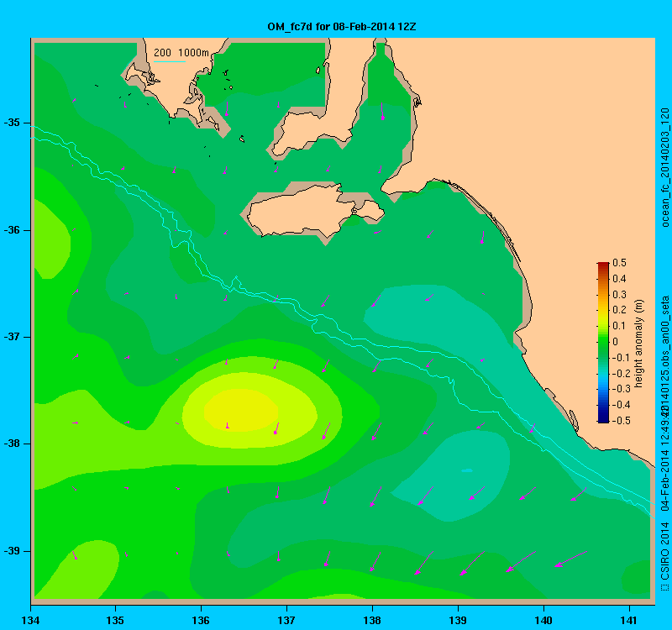The height and width of the screenshot is (630, 672).
Task: Select the 139 longitude axis label
Action: 458,620
